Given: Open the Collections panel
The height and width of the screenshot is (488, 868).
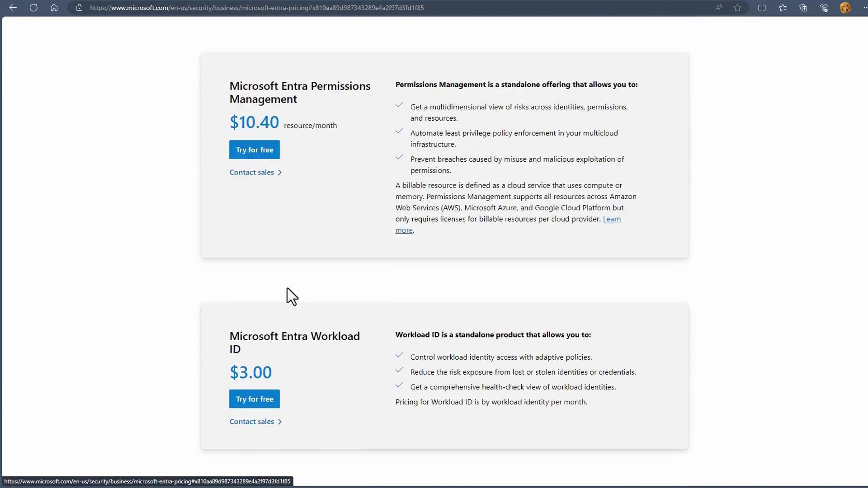Looking at the screenshot, I should [x=803, y=8].
